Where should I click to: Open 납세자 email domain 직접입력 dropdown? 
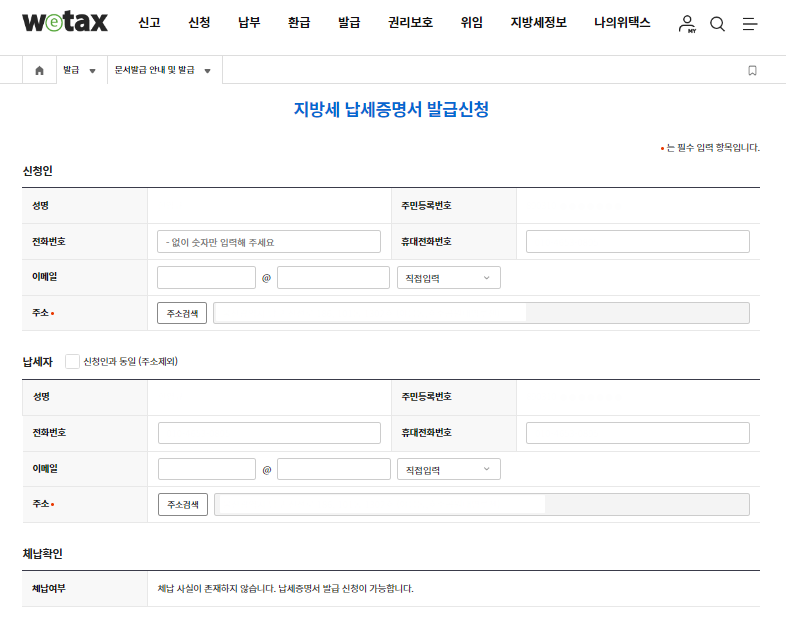pos(449,469)
